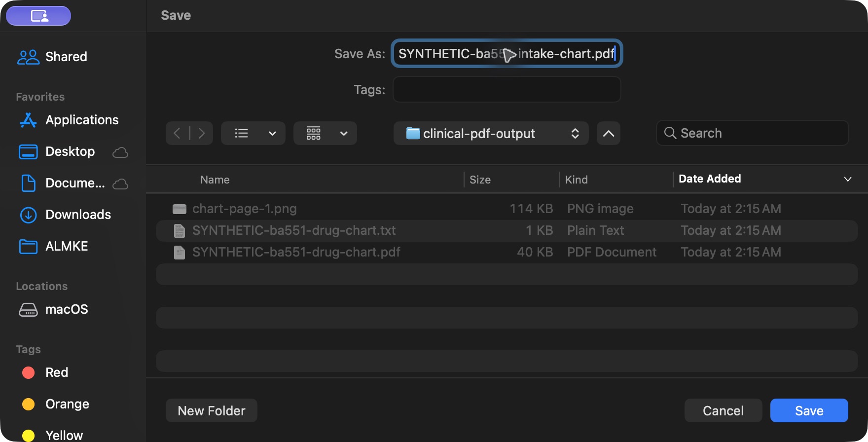Click the SYNTHETIC-ba551-drug-chart.txt file icon
The width and height of the screenshot is (868, 442).
click(x=180, y=230)
